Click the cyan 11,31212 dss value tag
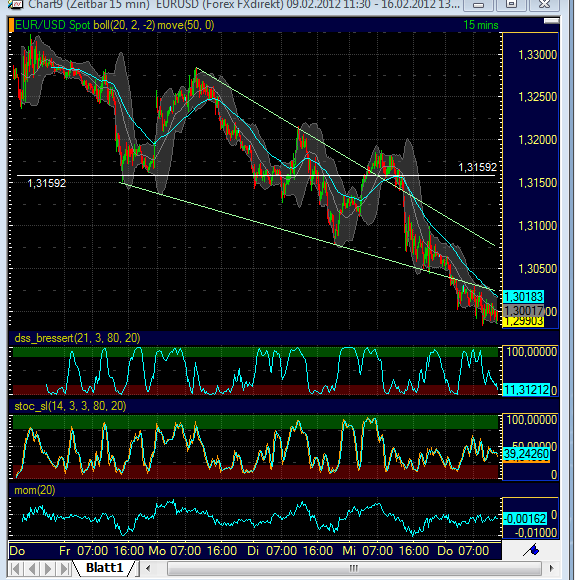Viewport: 575px width, 580px height. (x=526, y=390)
